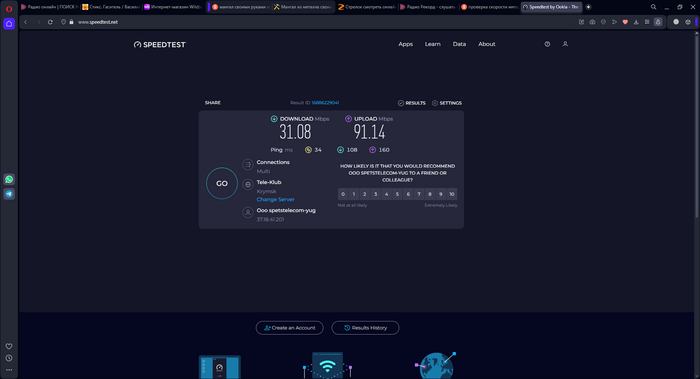
Task: Start a new test with GO button
Action: [222, 183]
